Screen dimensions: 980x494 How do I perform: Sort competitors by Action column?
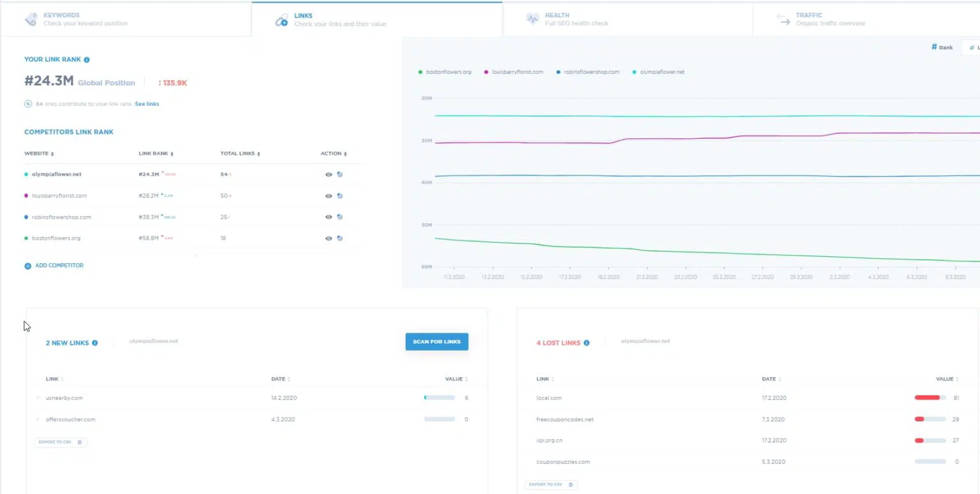click(x=333, y=154)
